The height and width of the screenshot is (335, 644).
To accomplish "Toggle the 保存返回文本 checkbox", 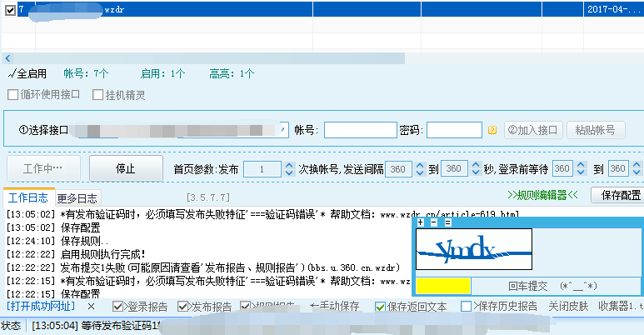I will tap(381, 307).
